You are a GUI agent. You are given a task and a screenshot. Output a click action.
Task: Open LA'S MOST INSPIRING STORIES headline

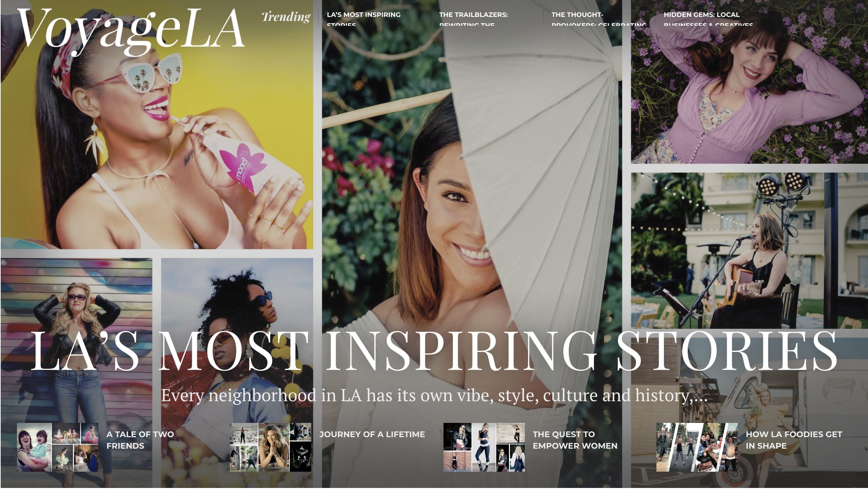coord(434,351)
